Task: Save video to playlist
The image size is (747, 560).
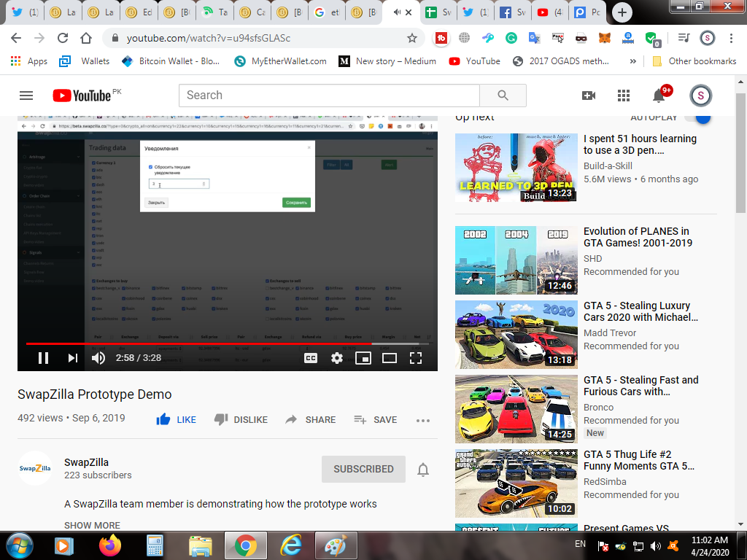Action: [376, 419]
